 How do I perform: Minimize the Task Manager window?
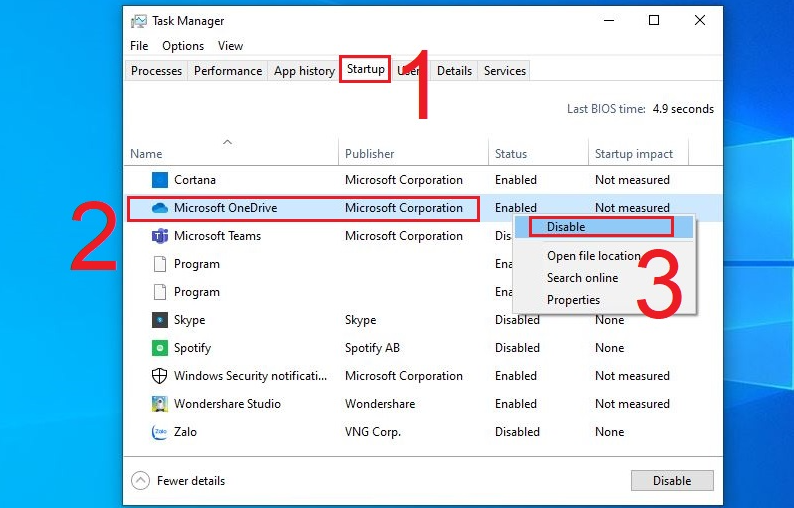click(609, 20)
